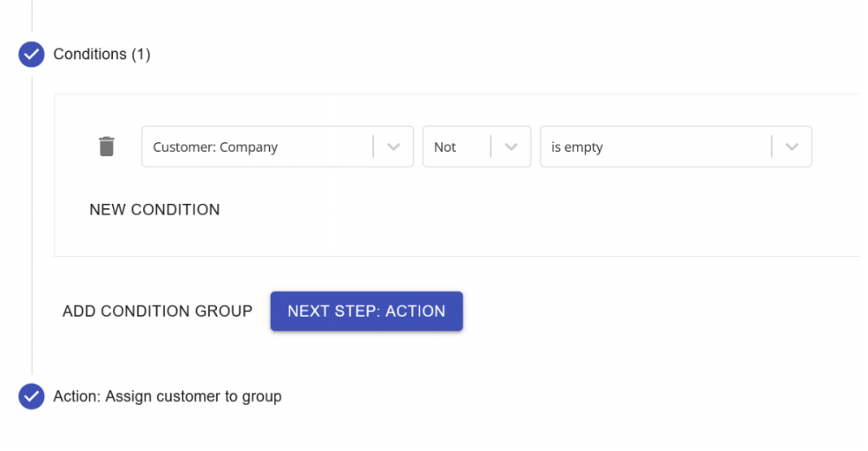Open the Not operator dropdown arrow
Screen dimensions: 868x451
pyautogui.click(x=510, y=147)
